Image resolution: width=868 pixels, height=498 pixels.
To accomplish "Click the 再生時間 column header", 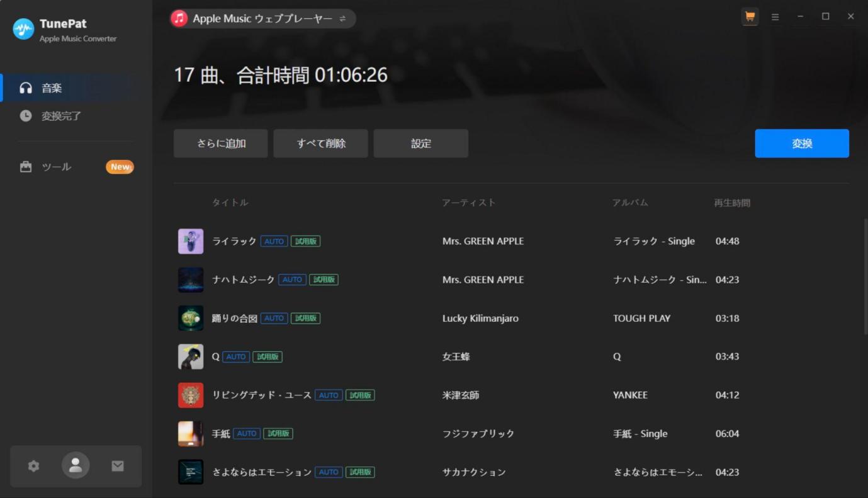I will tap(732, 203).
